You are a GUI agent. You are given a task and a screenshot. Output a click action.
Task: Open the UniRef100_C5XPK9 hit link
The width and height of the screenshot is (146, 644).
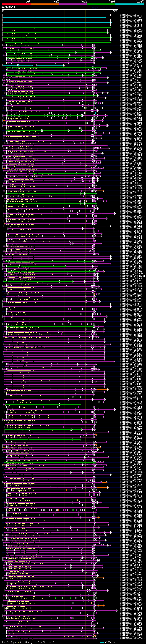(x=131, y=110)
